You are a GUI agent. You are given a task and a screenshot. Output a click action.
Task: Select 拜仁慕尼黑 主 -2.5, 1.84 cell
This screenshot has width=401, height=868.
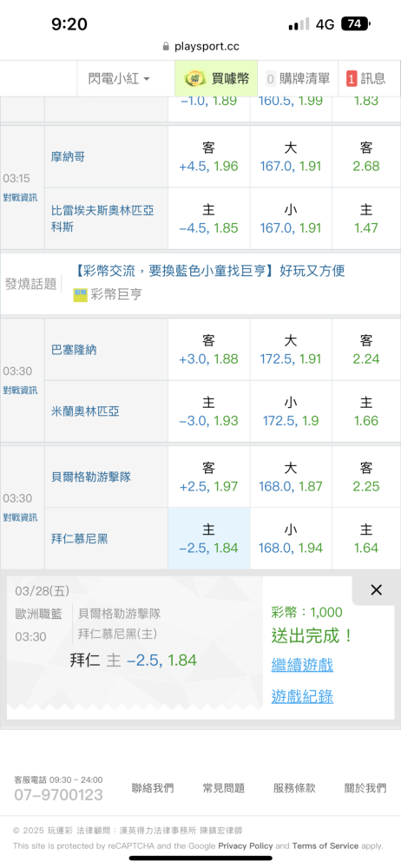[x=209, y=539]
